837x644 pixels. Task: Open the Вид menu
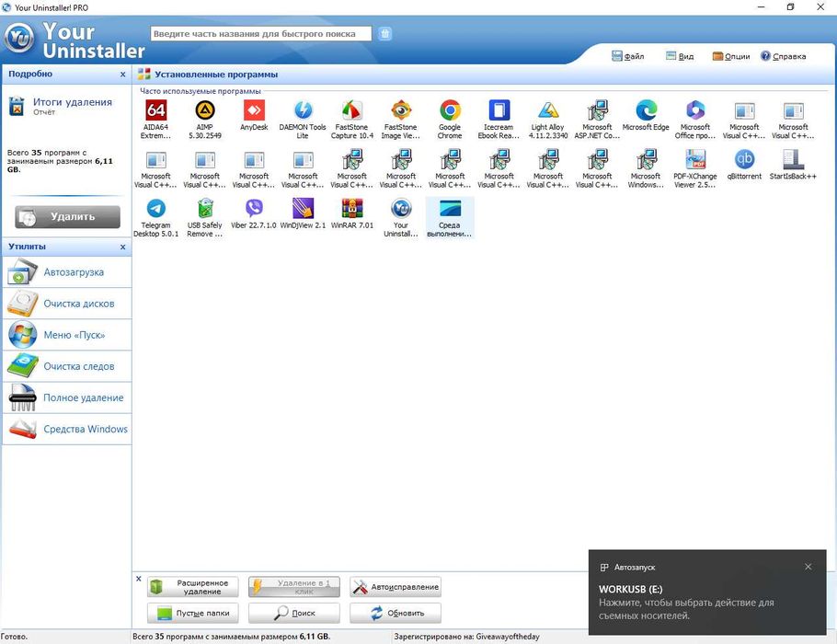tap(680, 56)
